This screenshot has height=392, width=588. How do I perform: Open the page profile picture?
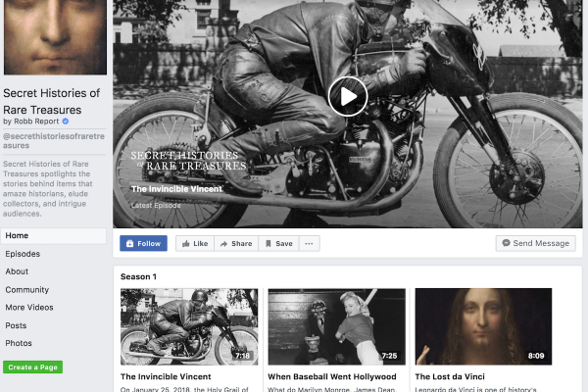(55, 37)
